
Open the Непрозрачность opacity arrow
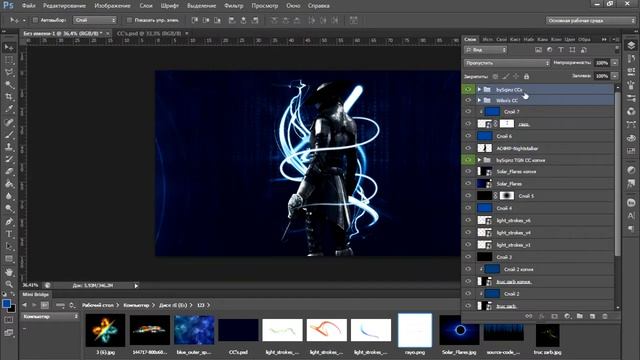[x=614, y=63]
